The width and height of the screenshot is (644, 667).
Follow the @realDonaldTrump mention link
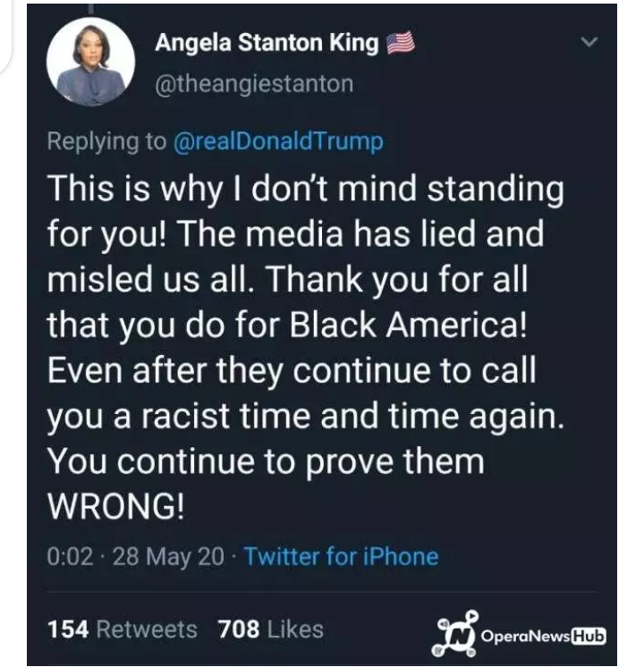tap(278, 141)
